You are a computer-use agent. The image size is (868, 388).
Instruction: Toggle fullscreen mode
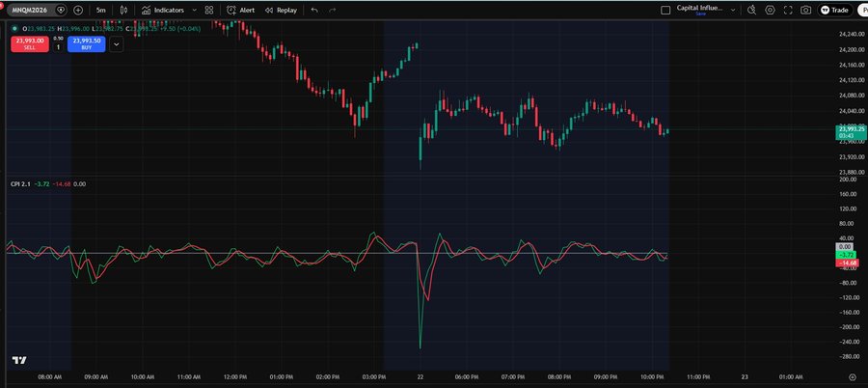(788, 10)
